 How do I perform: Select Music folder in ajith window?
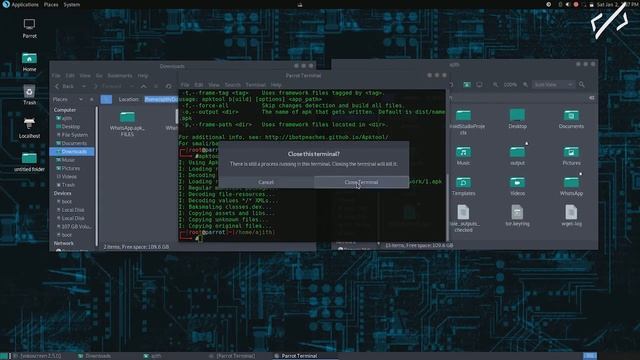coord(463,156)
